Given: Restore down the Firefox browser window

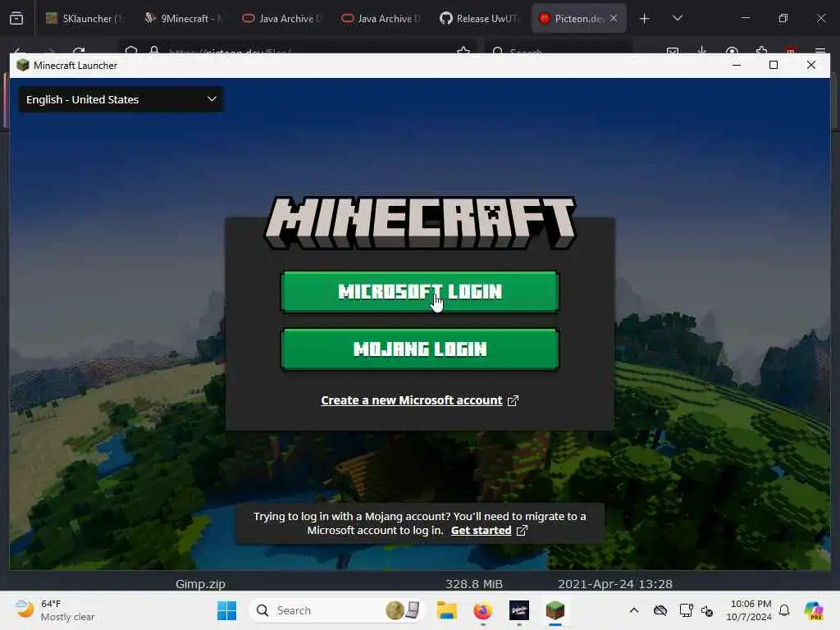Looking at the screenshot, I should (783, 18).
